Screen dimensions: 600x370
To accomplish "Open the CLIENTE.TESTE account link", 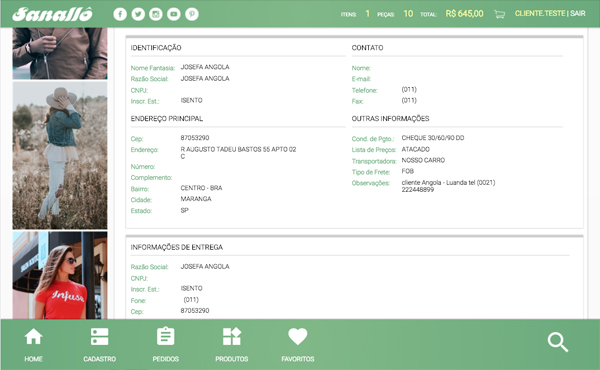I will tap(540, 13).
